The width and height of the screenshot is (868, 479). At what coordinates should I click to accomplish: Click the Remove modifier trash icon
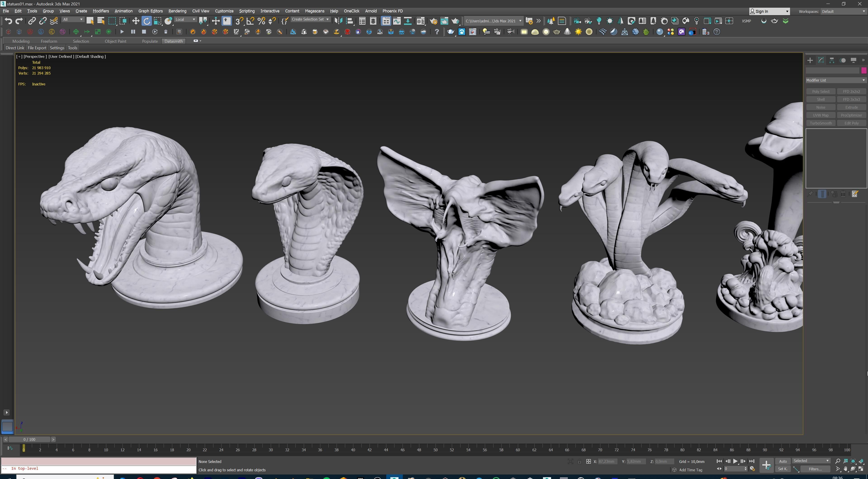[x=843, y=194]
